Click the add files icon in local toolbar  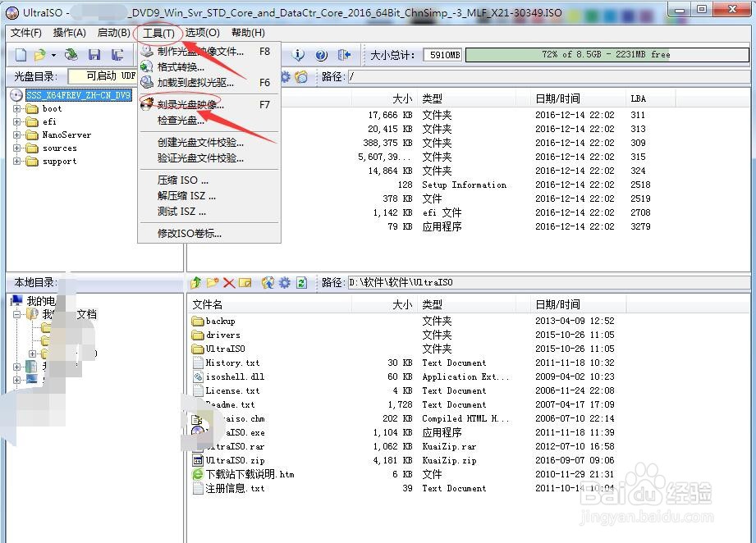[x=268, y=282]
